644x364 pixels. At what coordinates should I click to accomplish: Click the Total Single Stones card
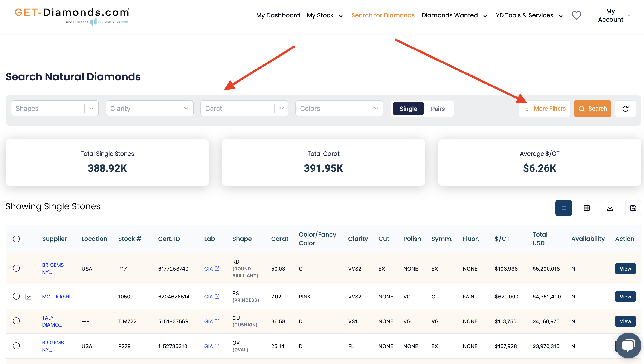107,162
